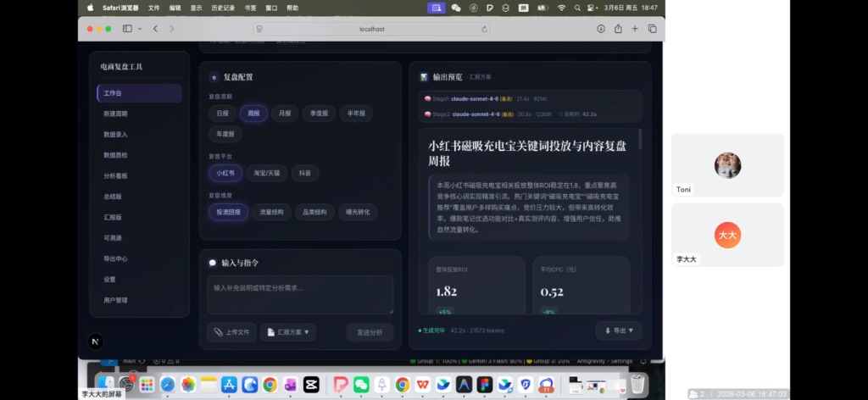Toggle the 曝光转化 dimension chip

(359, 212)
